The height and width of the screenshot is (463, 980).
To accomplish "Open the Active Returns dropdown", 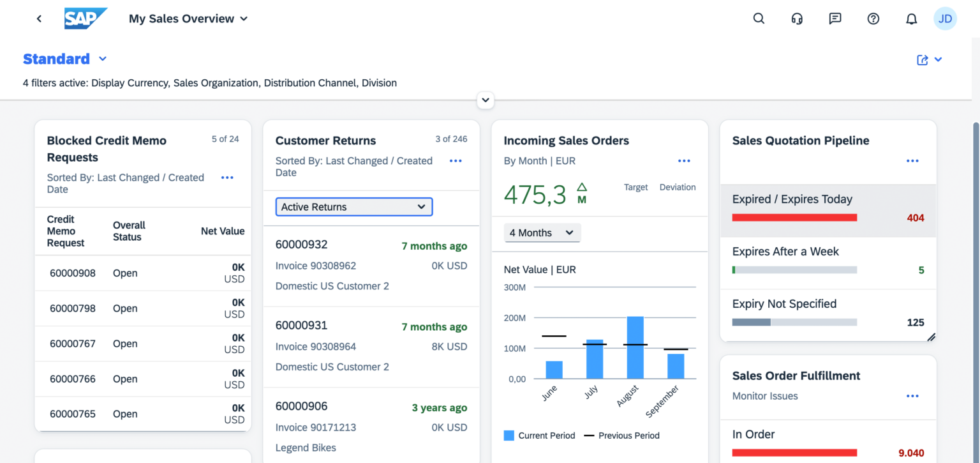I will click(354, 207).
